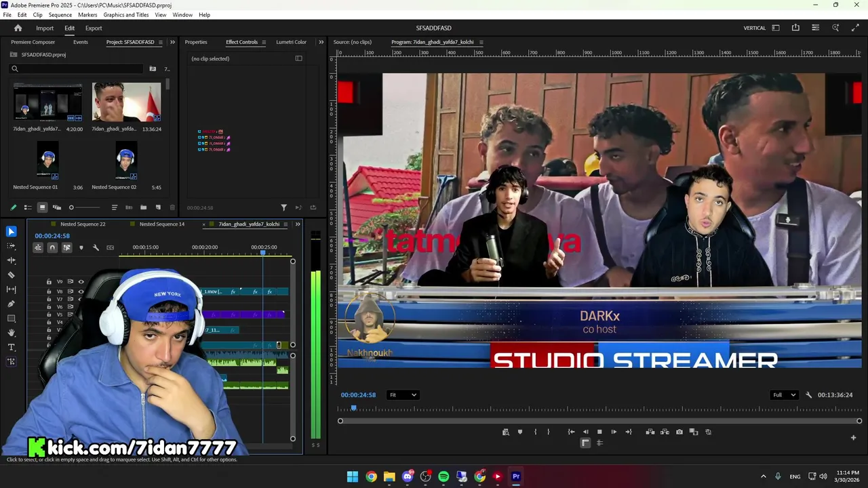The height and width of the screenshot is (488, 868).
Task: Open Effect Controls panel menu
Action: tap(263, 42)
